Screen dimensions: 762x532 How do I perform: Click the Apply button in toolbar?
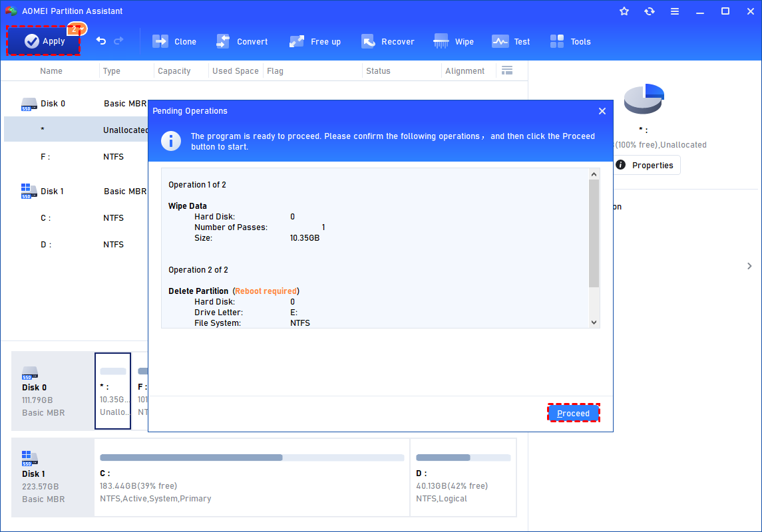click(44, 41)
